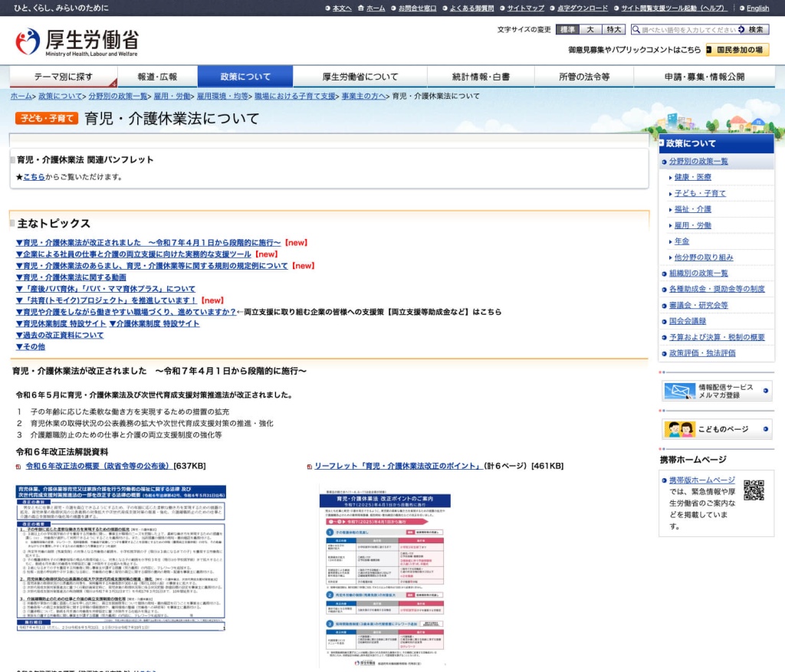This screenshot has width=785, height=672.
Task: Click the QR code for mobile homepage
Action: pos(754,490)
